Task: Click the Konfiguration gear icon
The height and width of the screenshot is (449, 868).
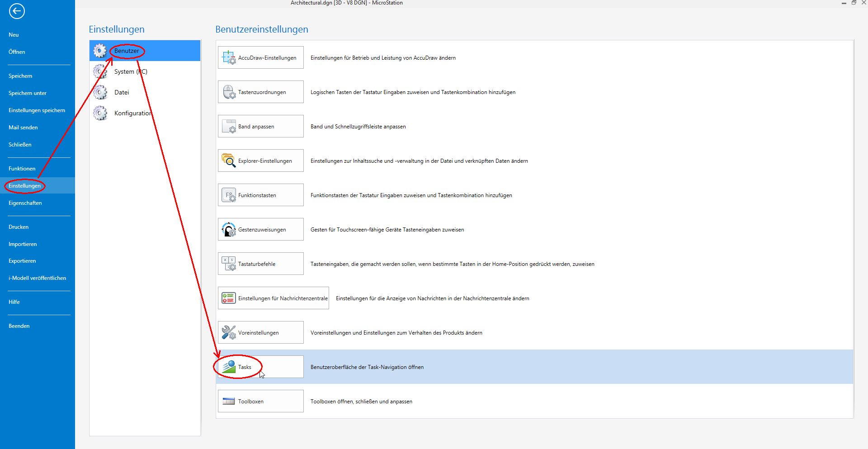Action: 100,113
